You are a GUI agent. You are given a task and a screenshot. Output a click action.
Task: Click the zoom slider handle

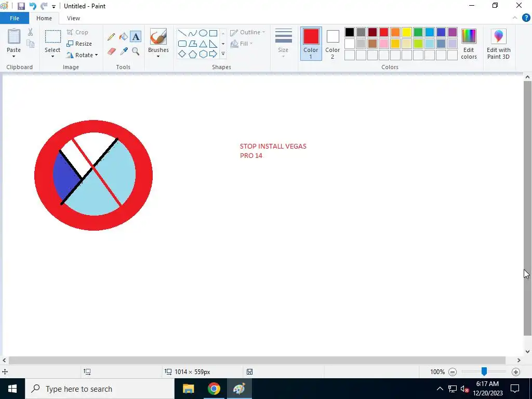coord(484,371)
